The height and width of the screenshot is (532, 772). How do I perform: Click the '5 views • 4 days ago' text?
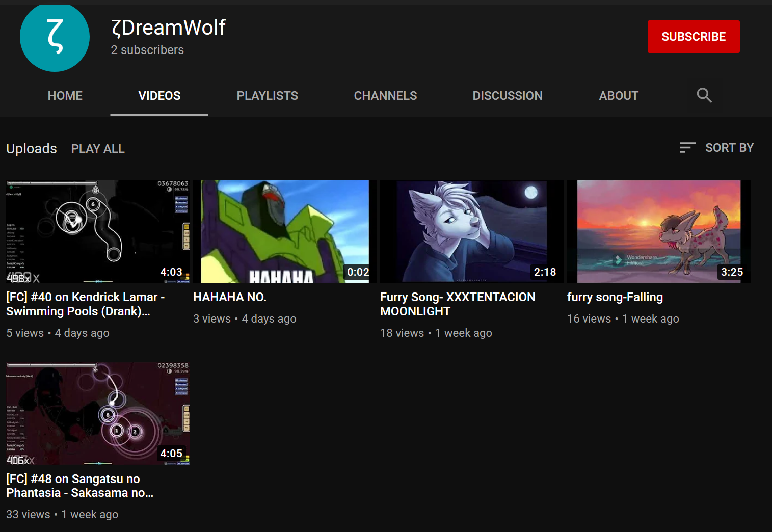click(58, 333)
